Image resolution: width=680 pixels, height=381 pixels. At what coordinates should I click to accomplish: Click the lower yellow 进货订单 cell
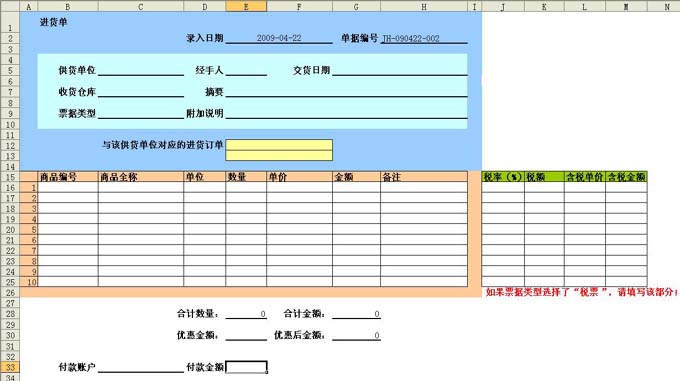tap(279, 155)
